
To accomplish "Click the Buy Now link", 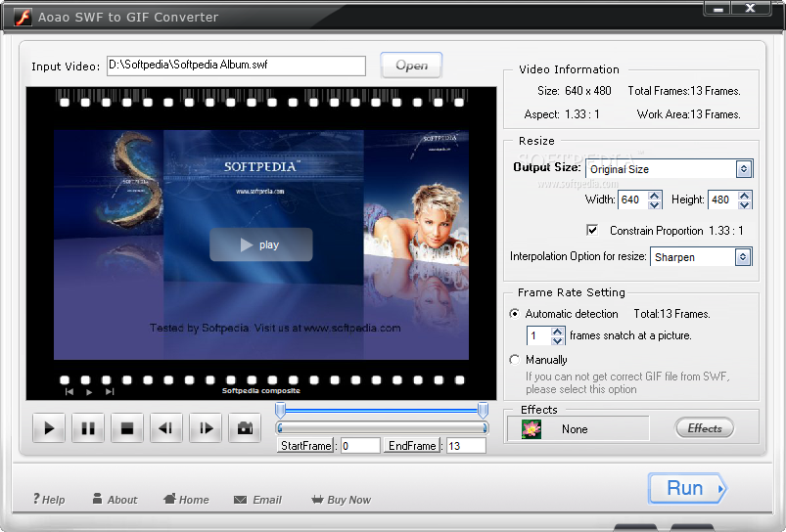I will (341, 500).
